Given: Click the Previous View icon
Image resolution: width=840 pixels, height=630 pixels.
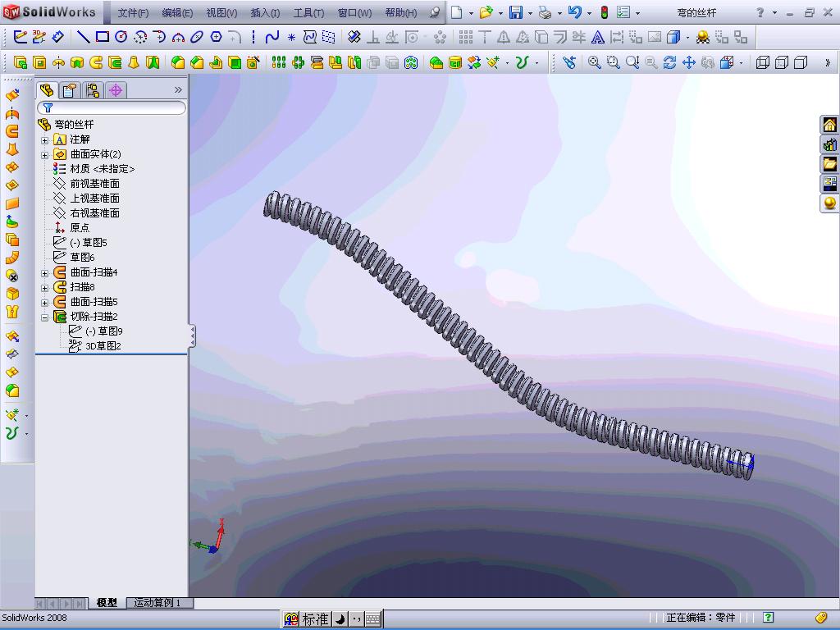Looking at the screenshot, I should tap(569, 62).
